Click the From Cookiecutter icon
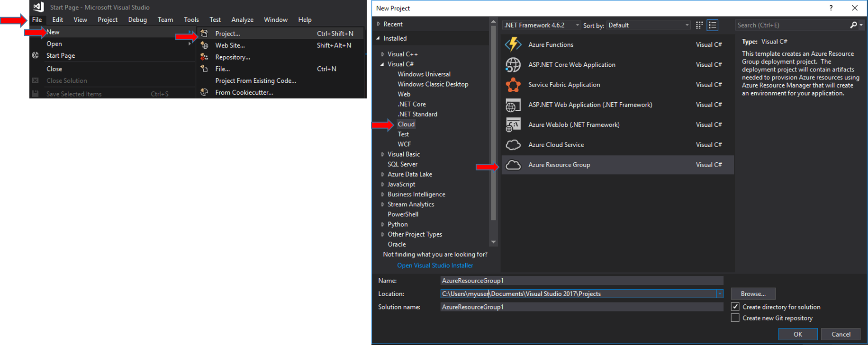 (204, 92)
